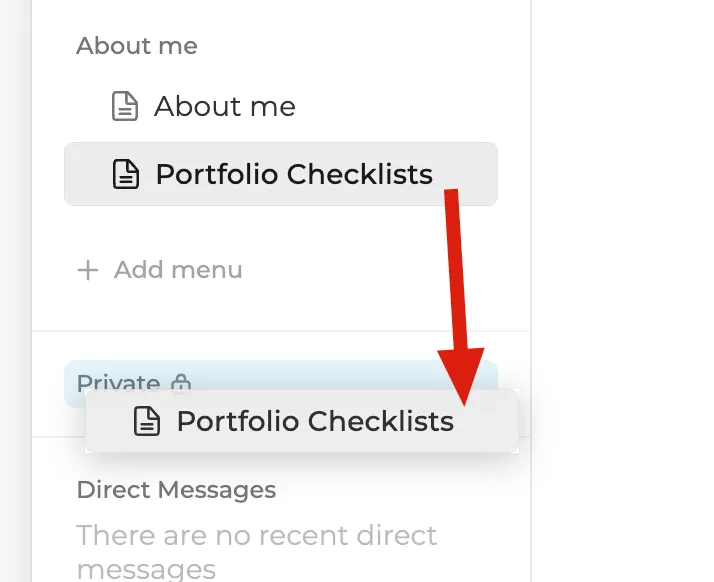
Task: Expand the Direct Messages section header
Action: (x=176, y=490)
